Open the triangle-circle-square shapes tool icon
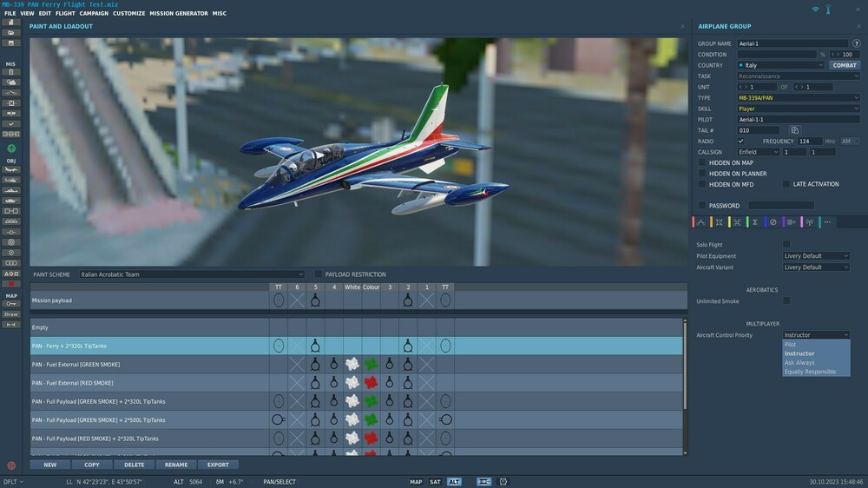Screen dimensions: 868x488 [x=11, y=274]
